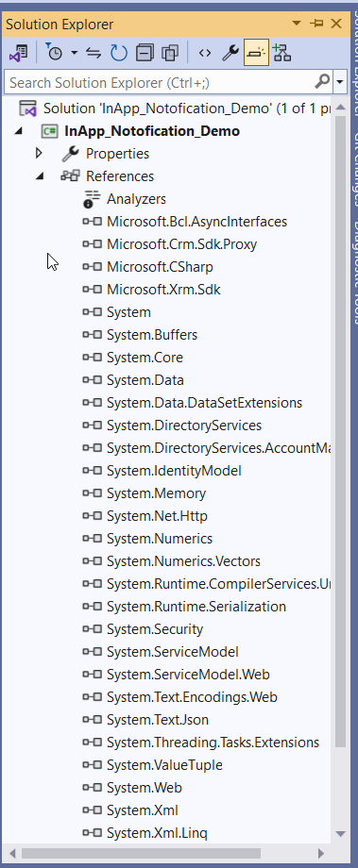
Task: Close the Solution Explorer panel
Action: point(336,24)
